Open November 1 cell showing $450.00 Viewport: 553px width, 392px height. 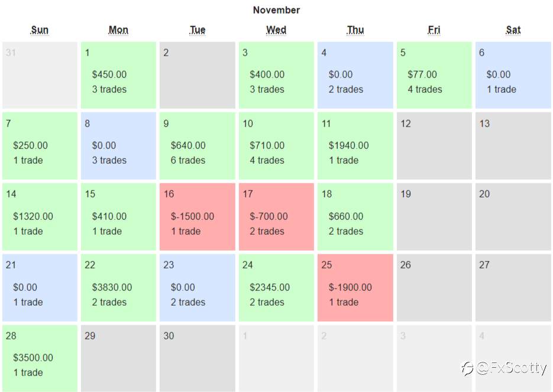point(118,75)
